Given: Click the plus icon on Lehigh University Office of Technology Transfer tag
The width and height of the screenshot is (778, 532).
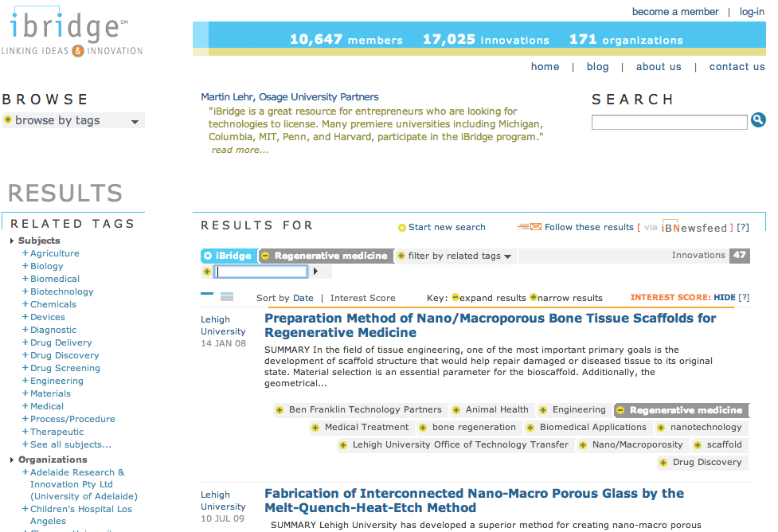Looking at the screenshot, I should click(343, 445).
